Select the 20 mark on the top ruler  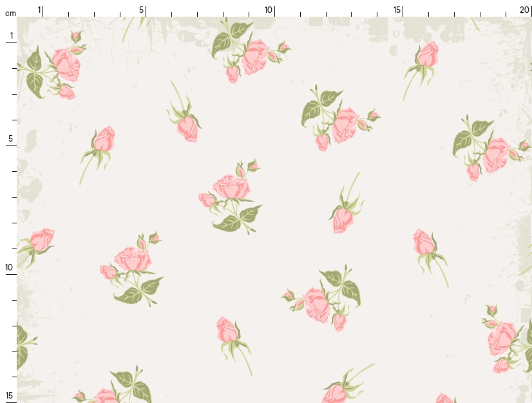pos(524,10)
